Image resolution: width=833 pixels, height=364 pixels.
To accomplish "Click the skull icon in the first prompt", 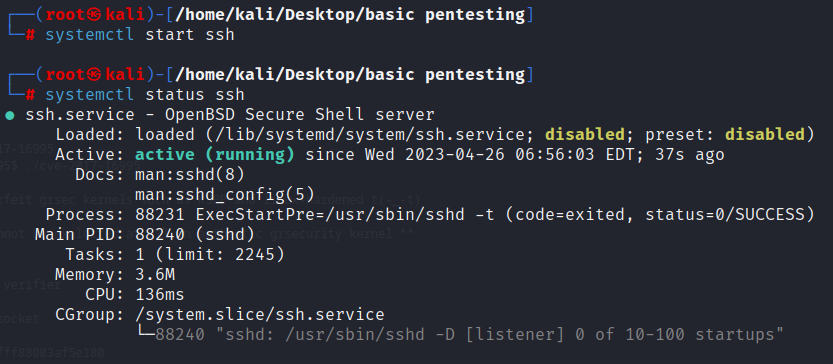I will click(x=94, y=15).
